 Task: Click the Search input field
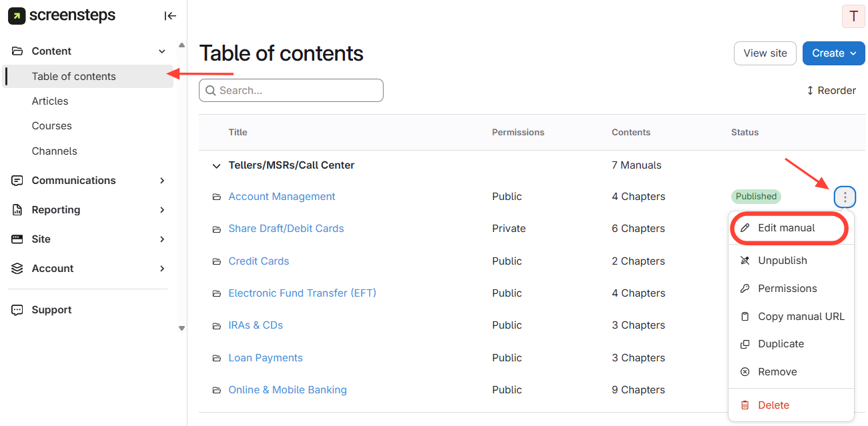tap(291, 91)
